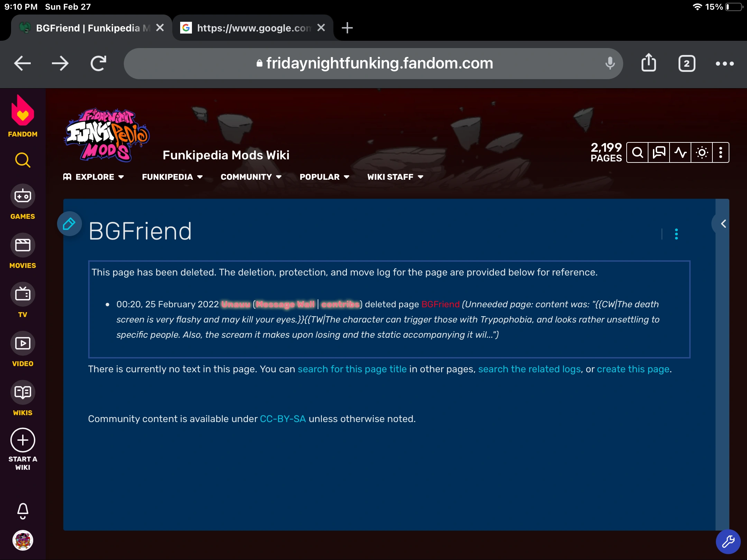The width and height of the screenshot is (747, 560).
Task: Open the page options kebab menu
Action: tap(676, 234)
